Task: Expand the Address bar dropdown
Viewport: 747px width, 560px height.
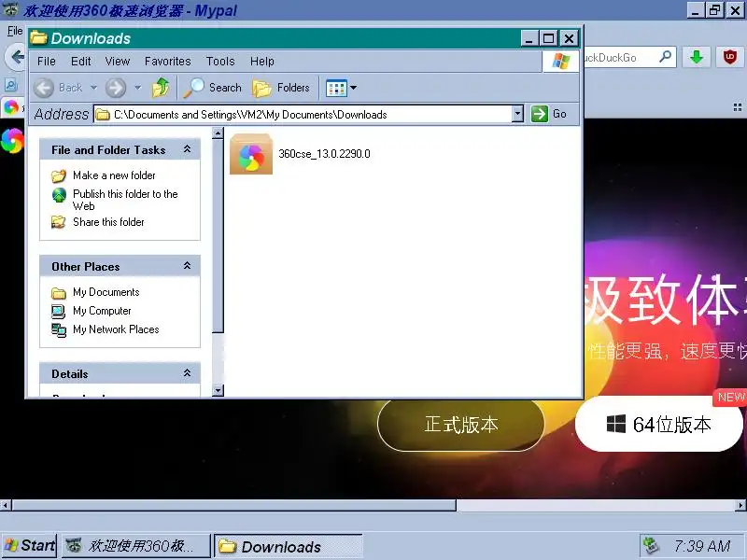Action: [517, 114]
